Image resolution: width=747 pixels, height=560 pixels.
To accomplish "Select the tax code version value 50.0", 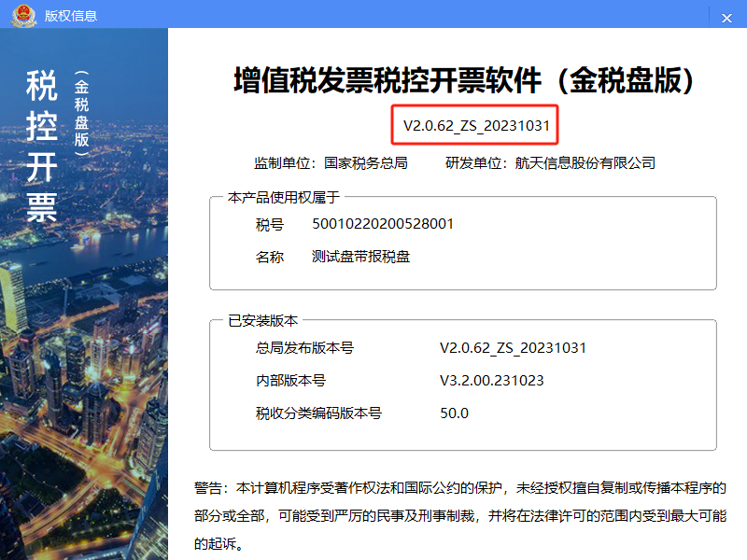I will click(454, 413).
